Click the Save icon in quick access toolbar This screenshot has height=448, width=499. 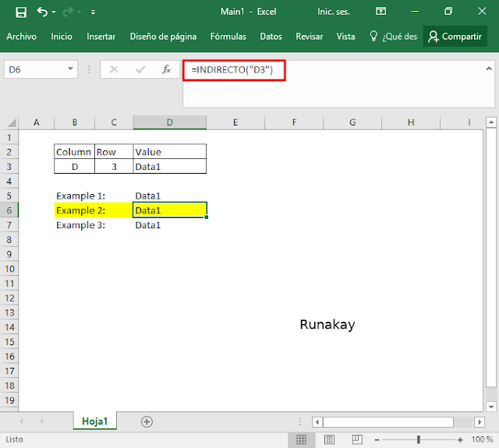(x=21, y=12)
